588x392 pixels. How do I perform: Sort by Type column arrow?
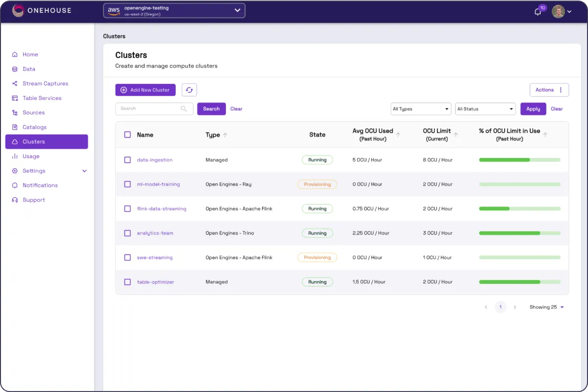coord(225,135)
